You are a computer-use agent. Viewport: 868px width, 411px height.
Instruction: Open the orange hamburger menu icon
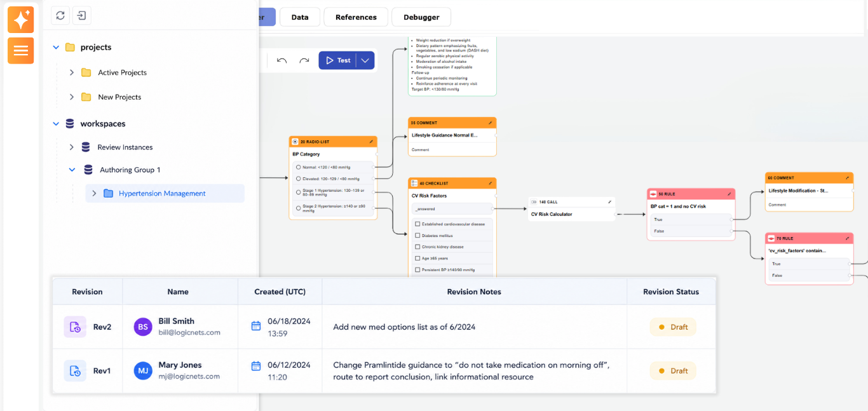point(20,51)
